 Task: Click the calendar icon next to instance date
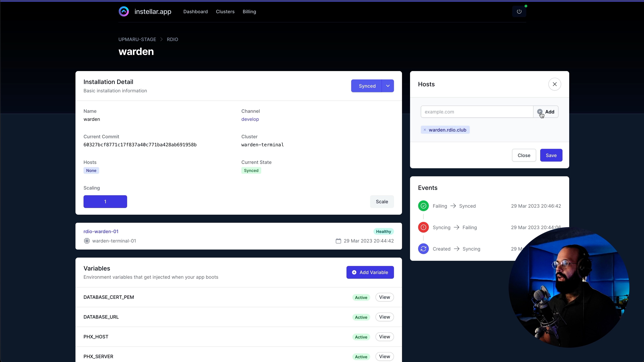[x=338, y=241]
